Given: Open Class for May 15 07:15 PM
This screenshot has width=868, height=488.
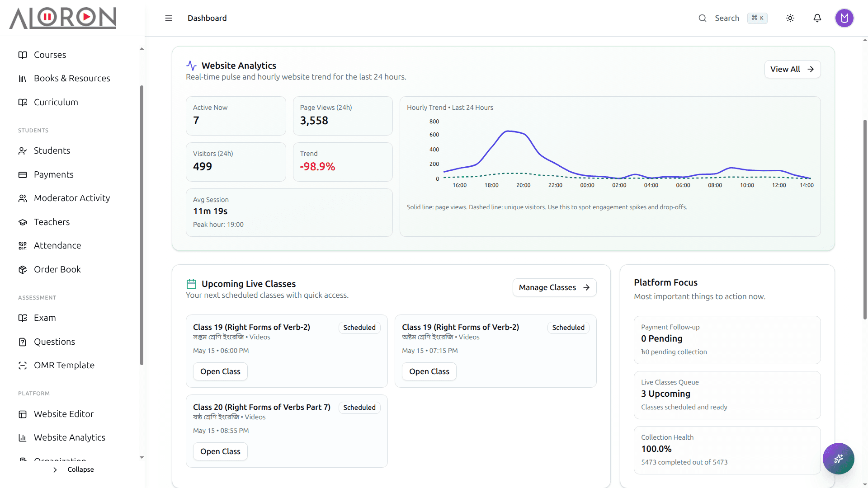Looking at the screenshot, I should pyautogui.click(x=429, y=371).
